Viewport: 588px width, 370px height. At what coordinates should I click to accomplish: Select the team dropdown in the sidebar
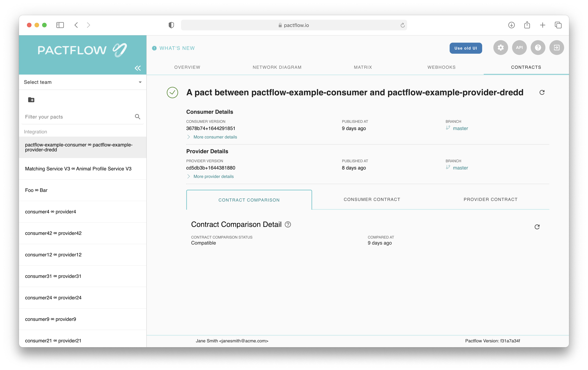point(83,82)
